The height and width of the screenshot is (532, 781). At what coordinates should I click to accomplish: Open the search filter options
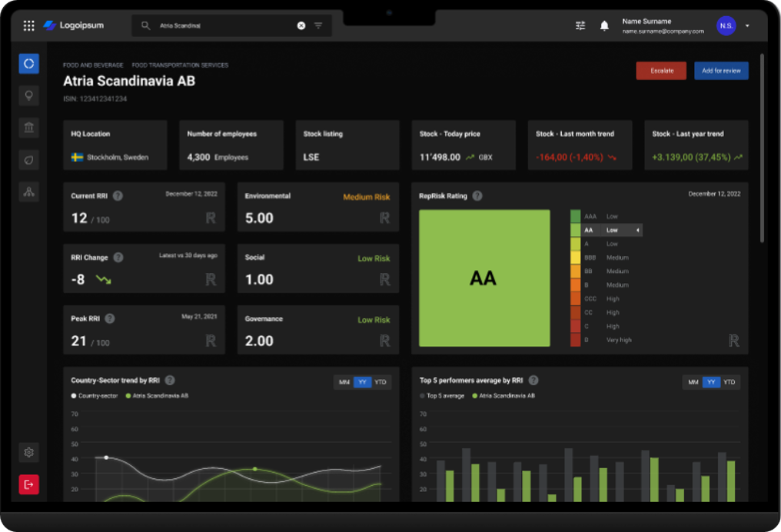[318, 25]
